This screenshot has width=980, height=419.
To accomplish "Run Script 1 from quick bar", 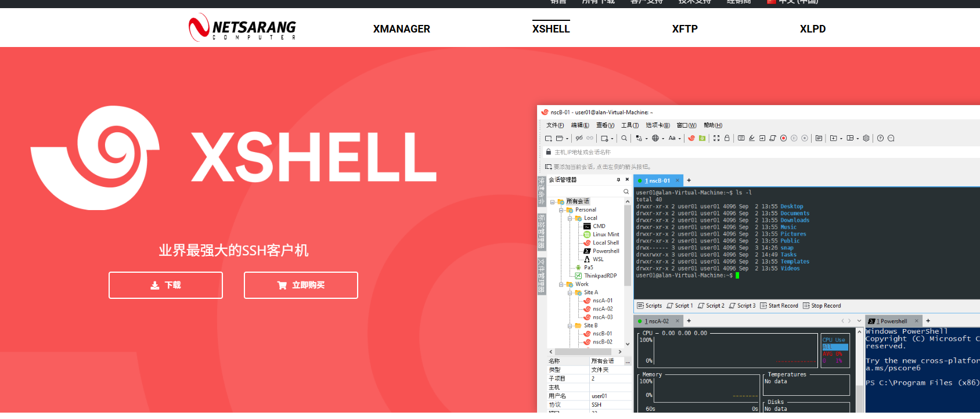I will (x=680, y=306).
